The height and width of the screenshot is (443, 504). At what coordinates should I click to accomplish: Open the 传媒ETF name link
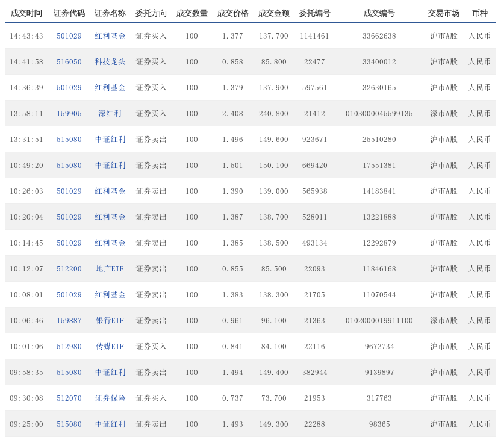pyautogui.click(x=110, y=346)
